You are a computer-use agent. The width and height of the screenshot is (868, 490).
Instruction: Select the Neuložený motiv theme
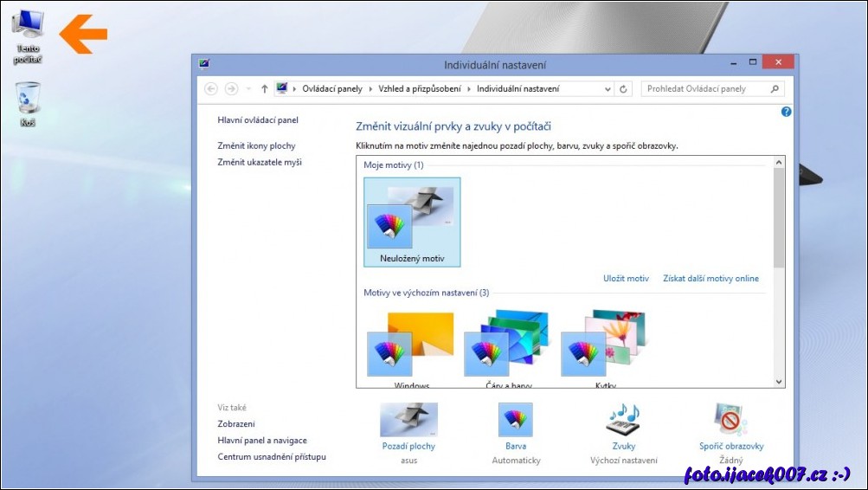point(412,221)
